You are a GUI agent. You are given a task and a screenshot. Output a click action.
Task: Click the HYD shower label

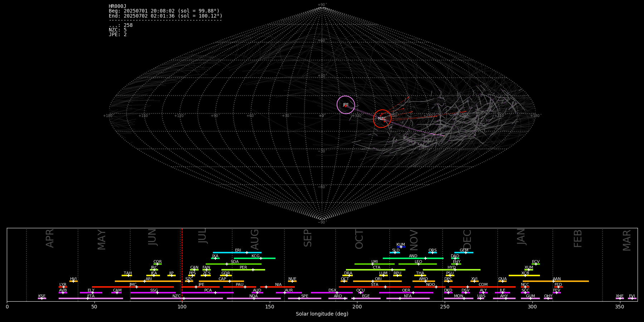coord(452,268)
